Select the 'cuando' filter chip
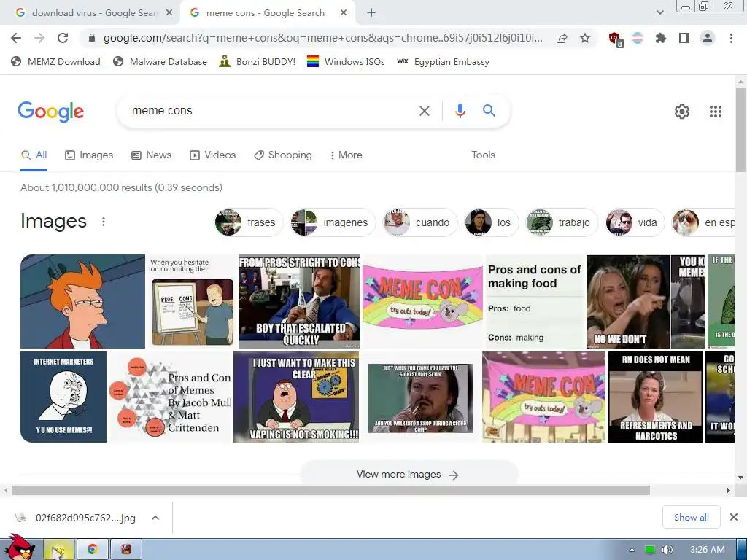Image resolution: width=747 pixels, height=560 pixels. pos(419,222)
